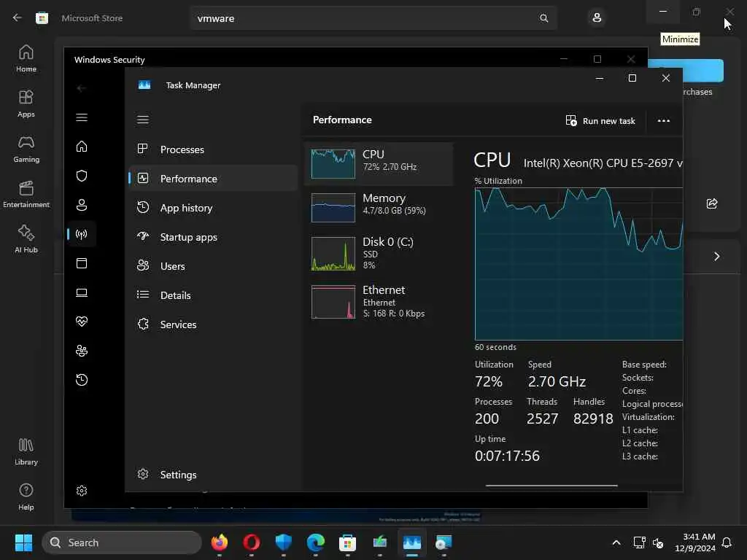Open App history page
This screenshot has height=560, width=747.
click(213, 208)
